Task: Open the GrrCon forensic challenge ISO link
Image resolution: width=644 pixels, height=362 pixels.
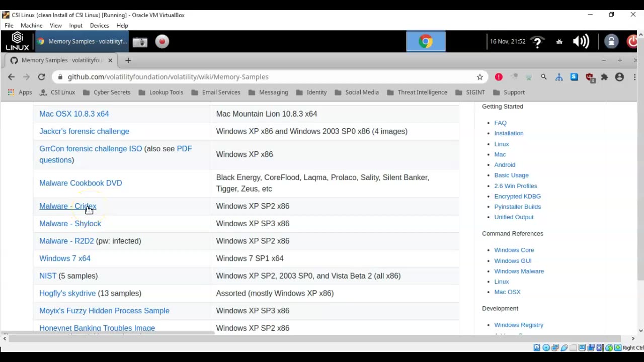Action: click(91, 149)
